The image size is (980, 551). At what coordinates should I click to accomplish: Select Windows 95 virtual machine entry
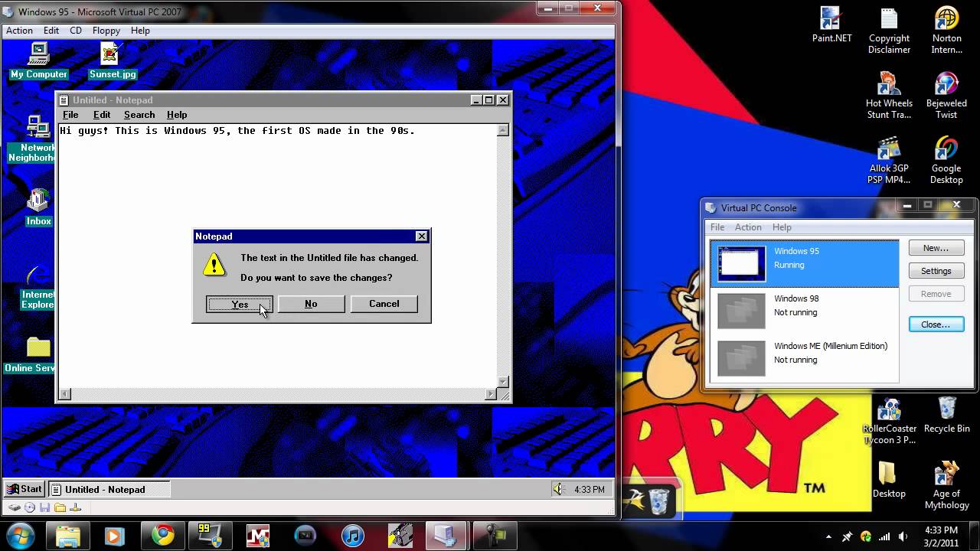(805, 264)
